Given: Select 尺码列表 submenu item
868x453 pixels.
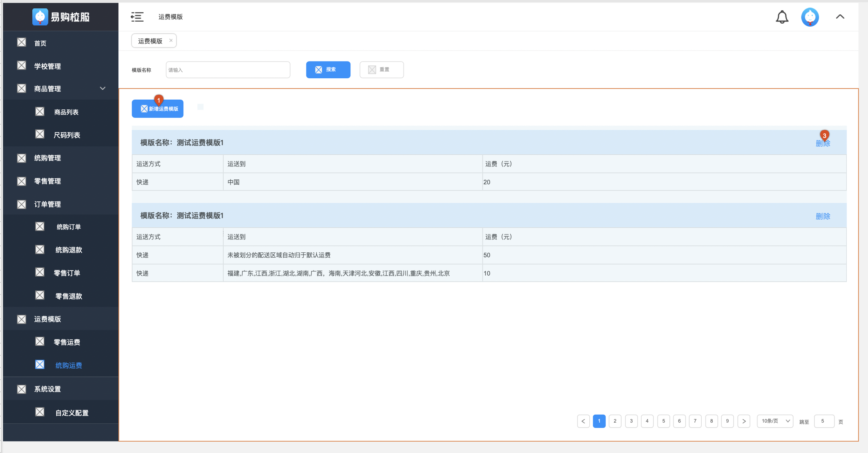Looking at the screenshot, I should pyautogui.click(x=67, y=135).
